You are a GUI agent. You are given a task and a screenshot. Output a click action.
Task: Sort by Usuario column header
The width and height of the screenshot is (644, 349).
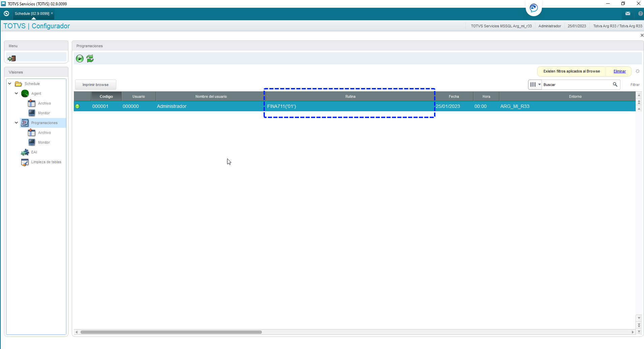click(139, 96)
